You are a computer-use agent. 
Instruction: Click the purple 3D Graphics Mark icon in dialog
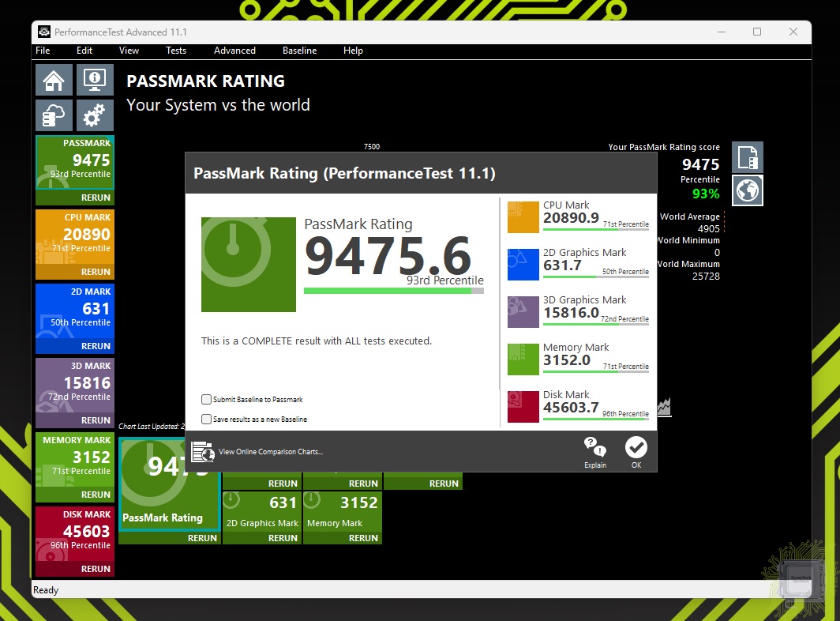click(x=523, y=312)
